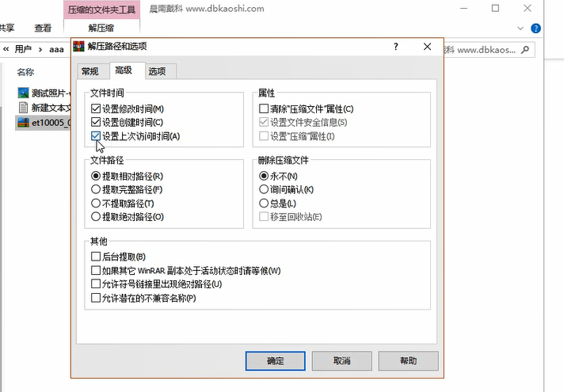Click the blue Explorer help icon
This screenshot has width=564, height=392.
pyautogui.click(x=536, y=29)
